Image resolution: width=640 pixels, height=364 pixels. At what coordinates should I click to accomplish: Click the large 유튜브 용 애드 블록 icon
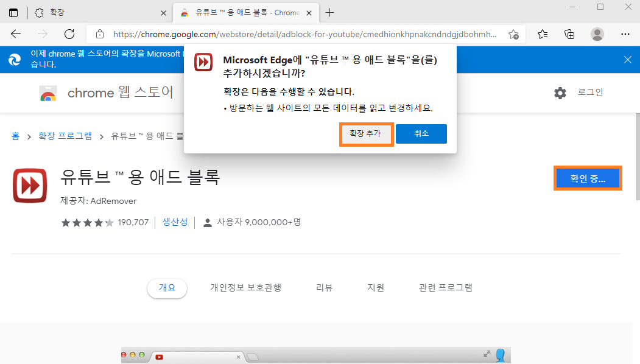click(30, 186)
